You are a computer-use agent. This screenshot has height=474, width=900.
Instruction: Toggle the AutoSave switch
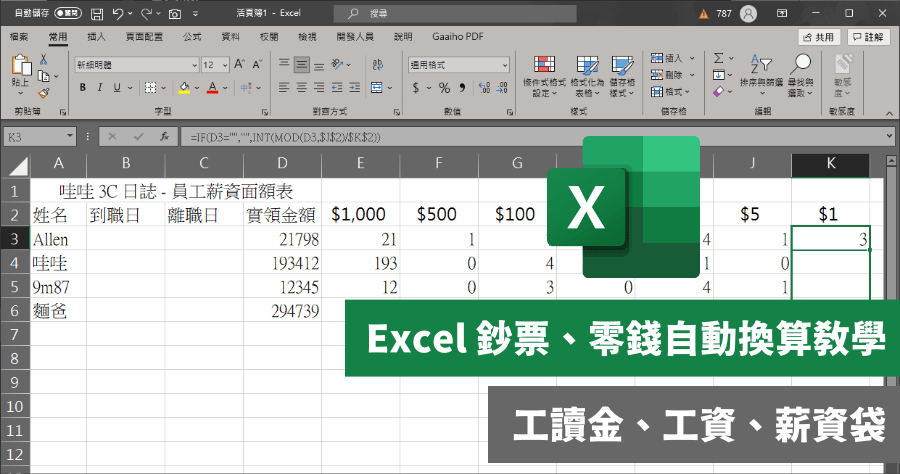click(68, 13)
